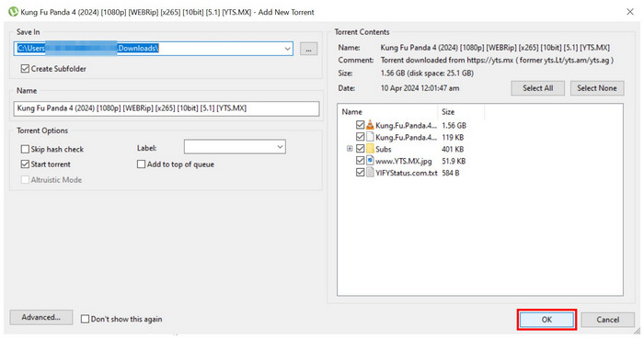Image resolution: width=644 pixels, height=339 pixels.
Task: Click the disk space 25.1 GB text
Action: click(x=441, y=73)
